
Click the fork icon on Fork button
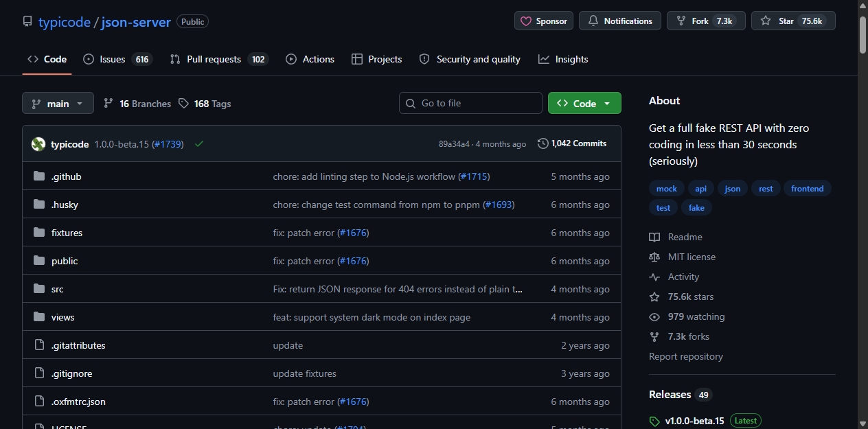click(681, 21)
